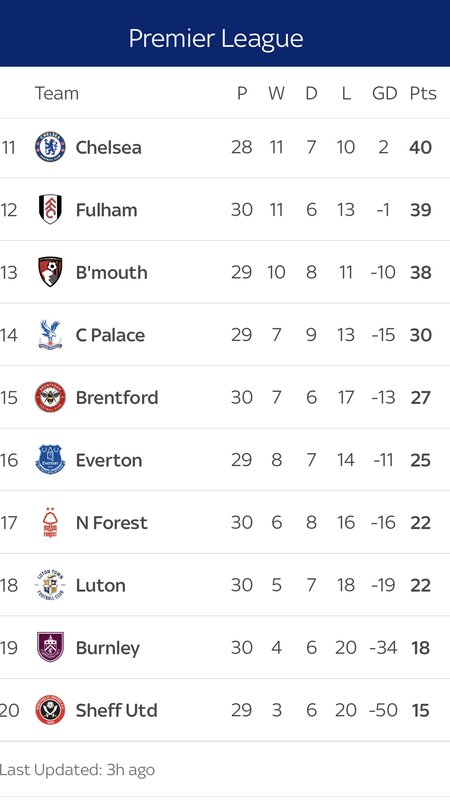Select the Luton Town badge
This screenshot has width=450, height=800.
coord(50,585)
